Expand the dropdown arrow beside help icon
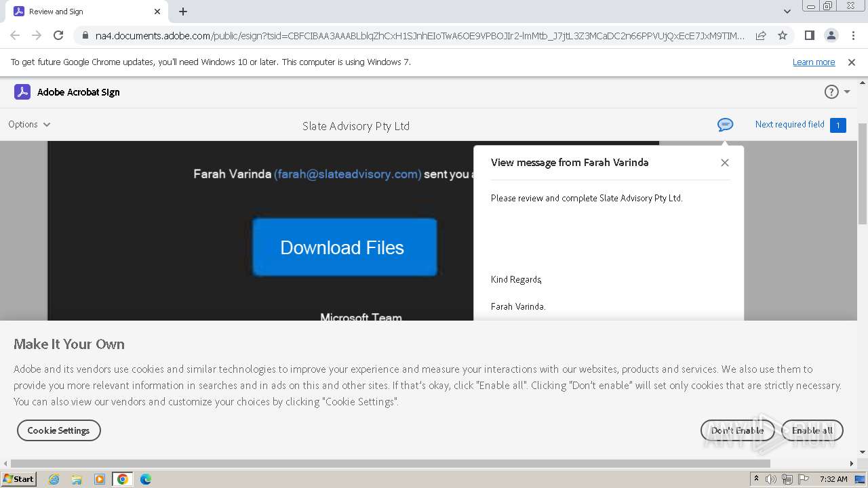The image size is (868, 488). (x=847, y=92)
